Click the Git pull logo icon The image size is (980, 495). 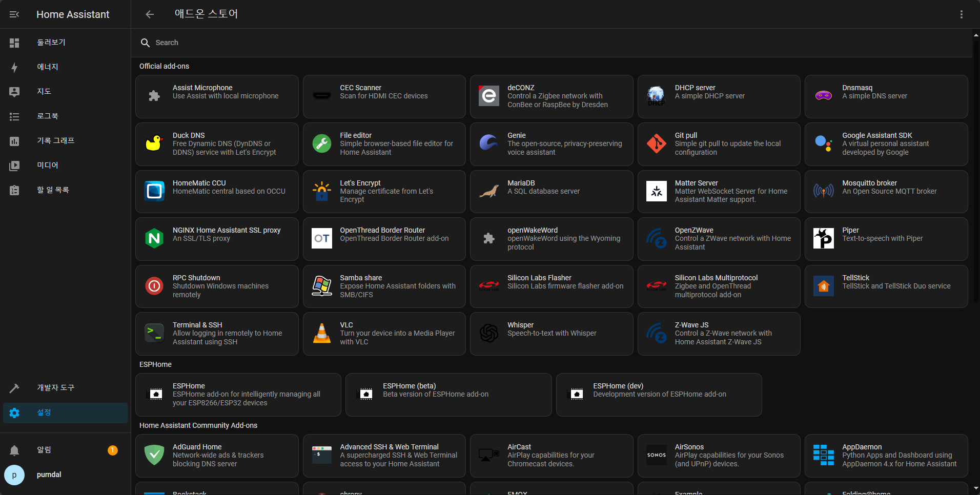(656, 143)
